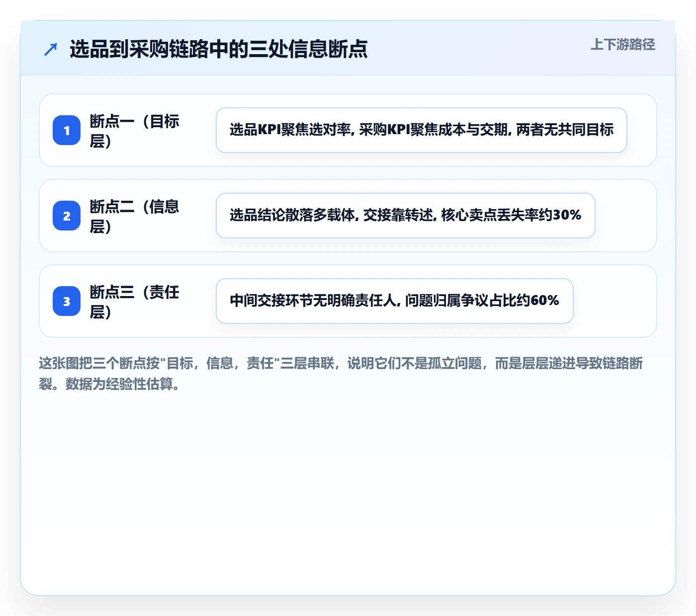Click the arrow icon beside the title
The width and height of the screenshot is (696, 616).
click(x=51, y=49)
